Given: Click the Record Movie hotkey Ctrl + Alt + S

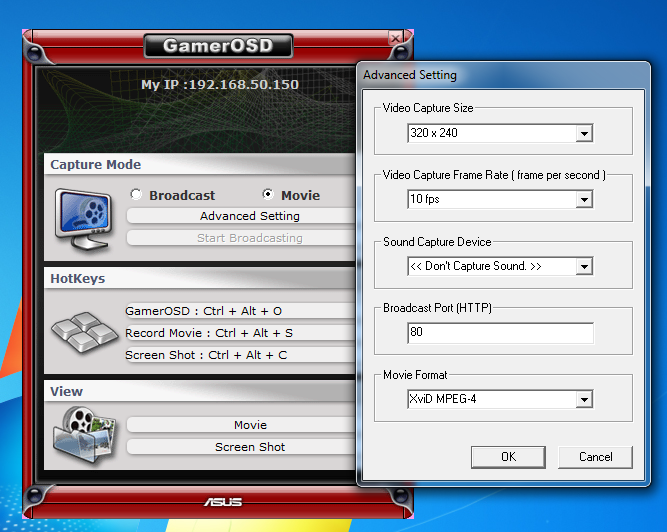Looking at the screenshot, I should click(240, 333).
